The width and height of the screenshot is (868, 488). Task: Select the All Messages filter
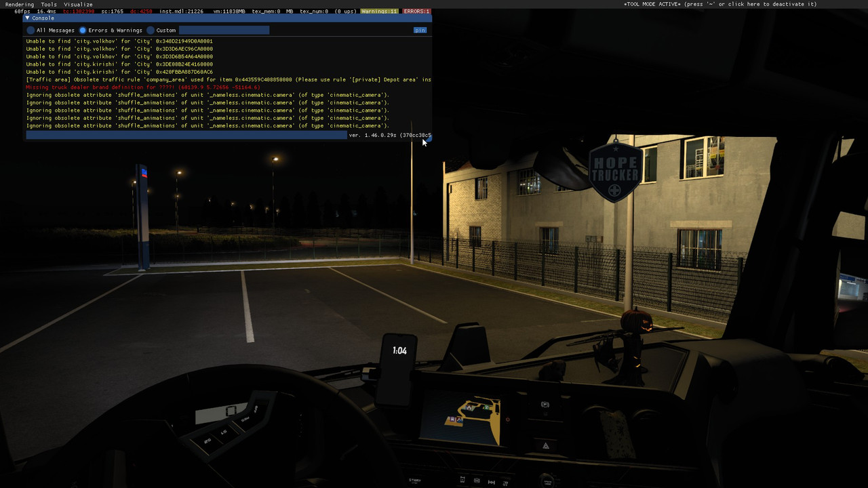pyautogui.click(x=31, y=30)
